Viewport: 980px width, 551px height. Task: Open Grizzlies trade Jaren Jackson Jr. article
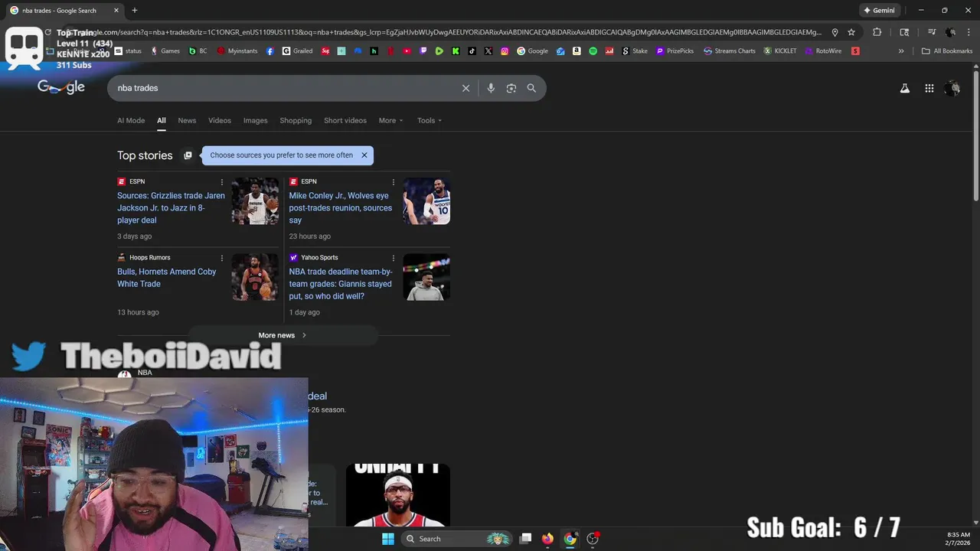pos(171,208)
